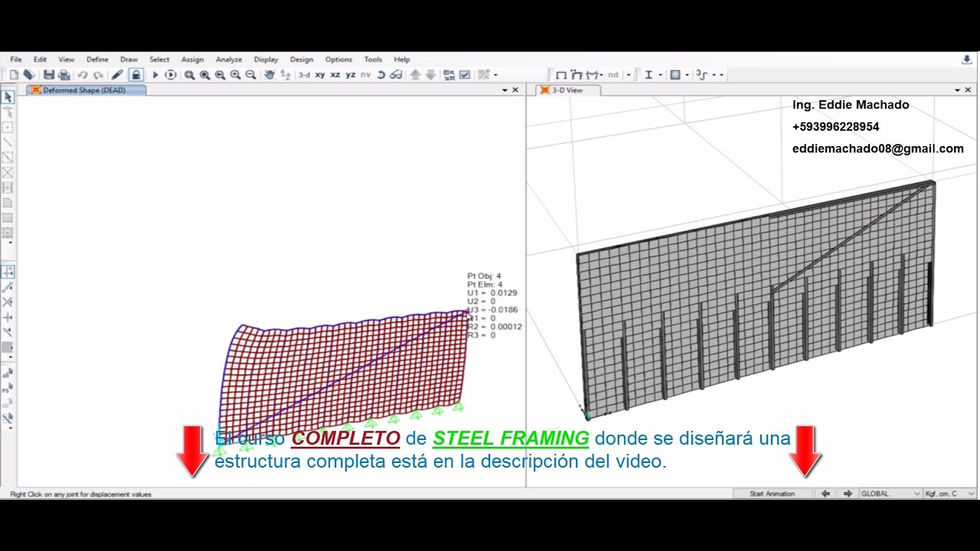Open the File menu
Screen dimensions: 980x551
16,59
